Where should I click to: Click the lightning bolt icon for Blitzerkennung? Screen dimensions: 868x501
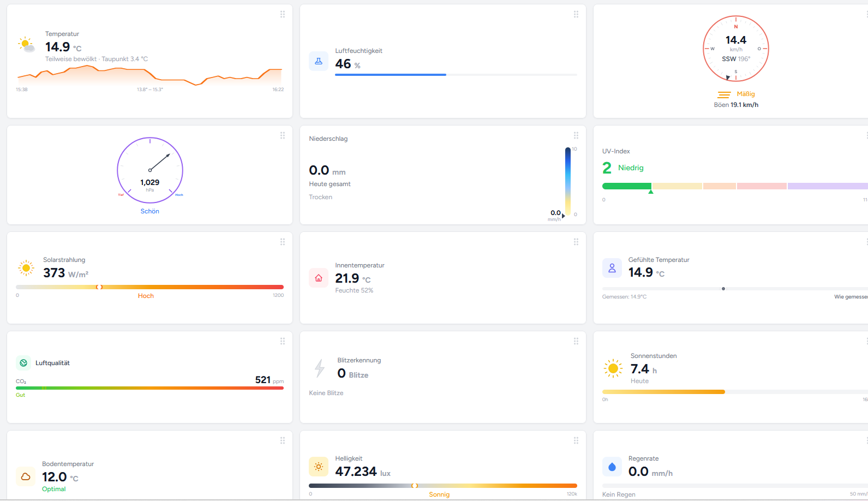[x=320, y=368]
